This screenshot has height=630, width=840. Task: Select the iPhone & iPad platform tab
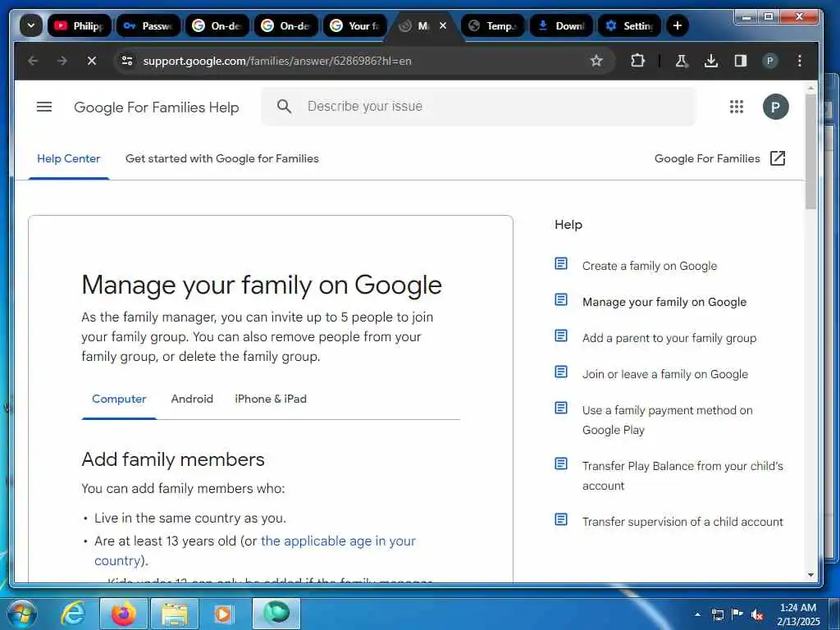pyautogui.click(x=271, y=399)
